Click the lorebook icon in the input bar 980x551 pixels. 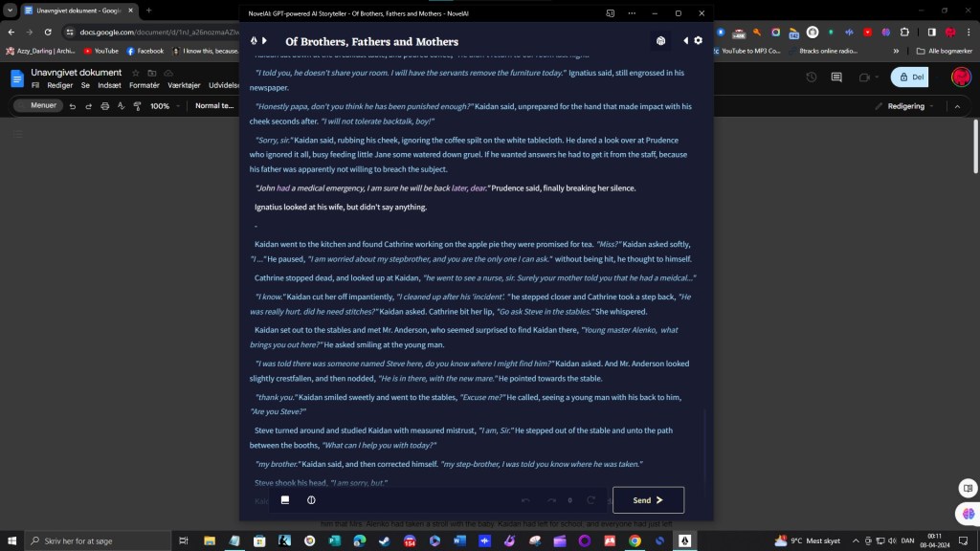[x=285, y=500]
